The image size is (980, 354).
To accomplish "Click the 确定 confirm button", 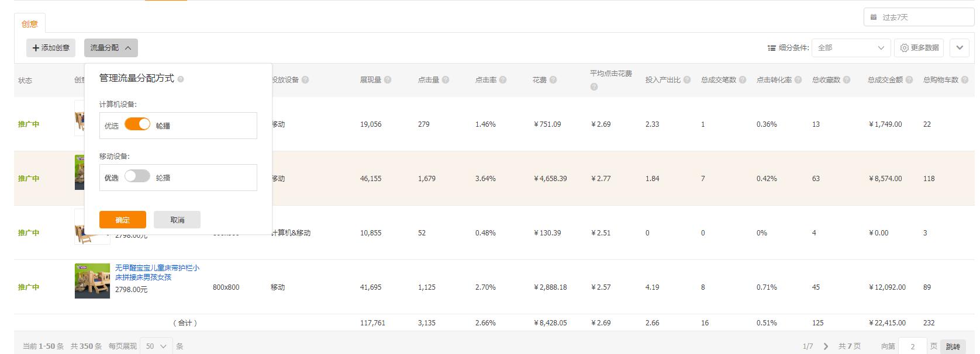I will click(x=123, y=220).
